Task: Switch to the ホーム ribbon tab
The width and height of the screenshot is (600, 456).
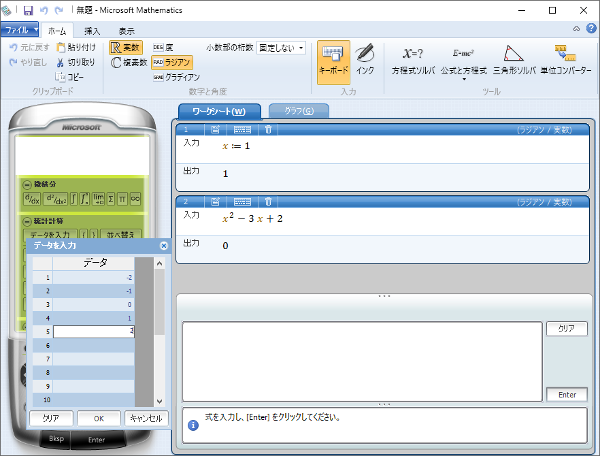Action: 57,31
